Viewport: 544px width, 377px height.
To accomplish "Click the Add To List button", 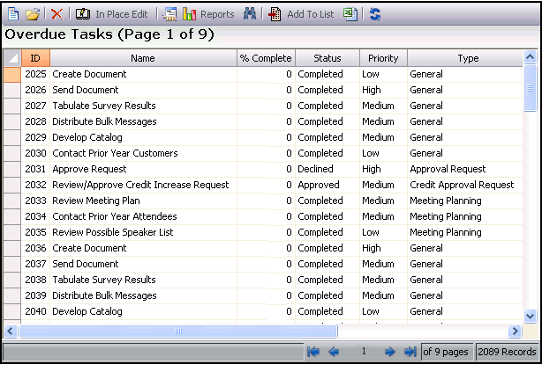I will [x=300, y=14].
